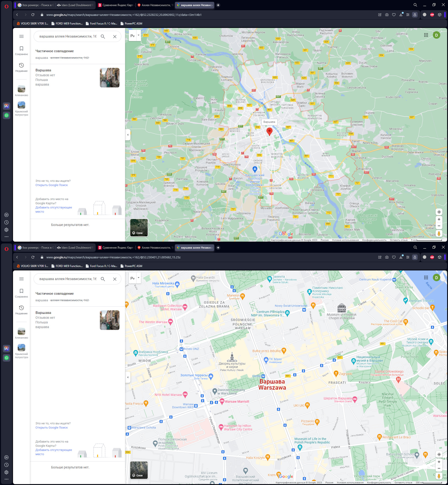448x485 pixels.
Task: Zoom in with plus button on upper map
Action: pos(439,219)
